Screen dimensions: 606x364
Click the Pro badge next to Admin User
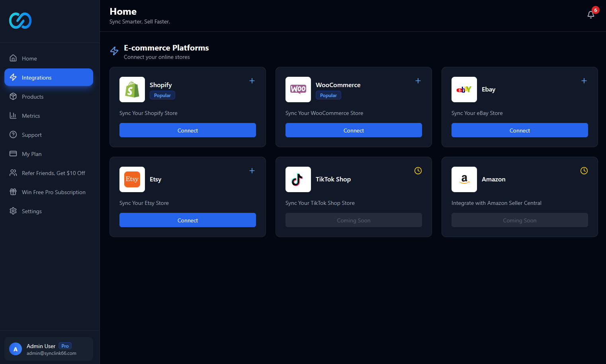click(x=65, y=346)
